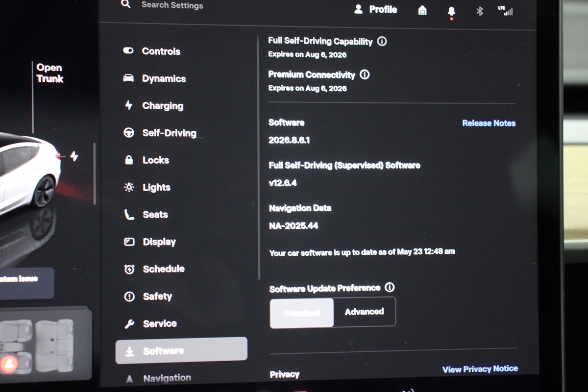Click the Seats seat icon
The width and height of the screenshot is (588, 392).
[129, 214]
